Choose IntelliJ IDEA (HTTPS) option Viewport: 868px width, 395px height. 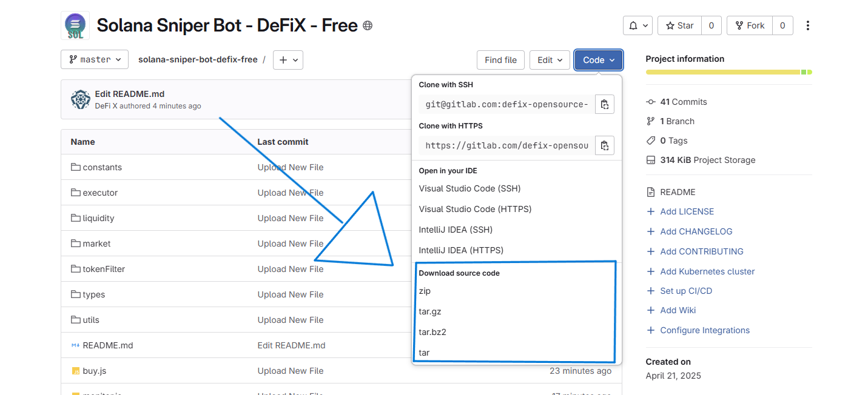[x=461, y=250]
